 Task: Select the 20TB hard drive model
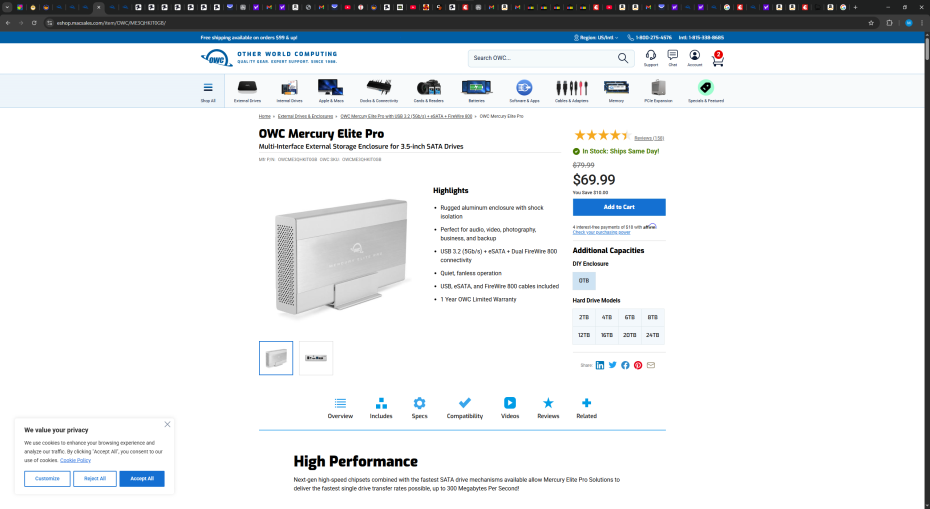[x=629, y=335]
